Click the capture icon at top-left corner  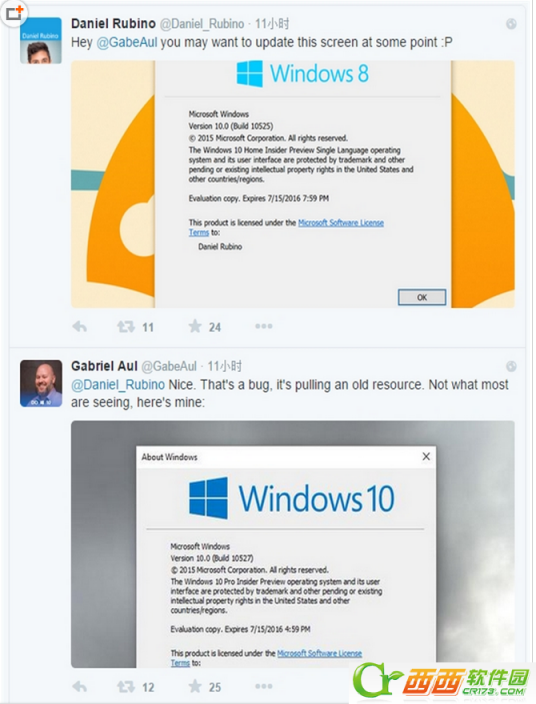tap(13, 13)
